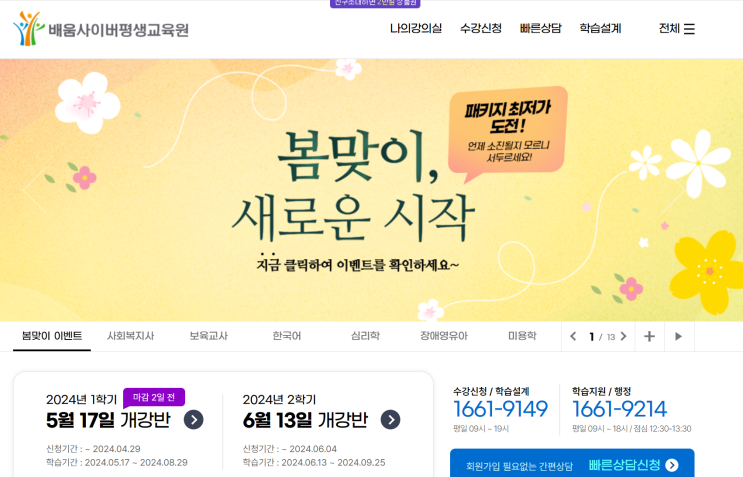Play the banner slideshow

(679, 336)
